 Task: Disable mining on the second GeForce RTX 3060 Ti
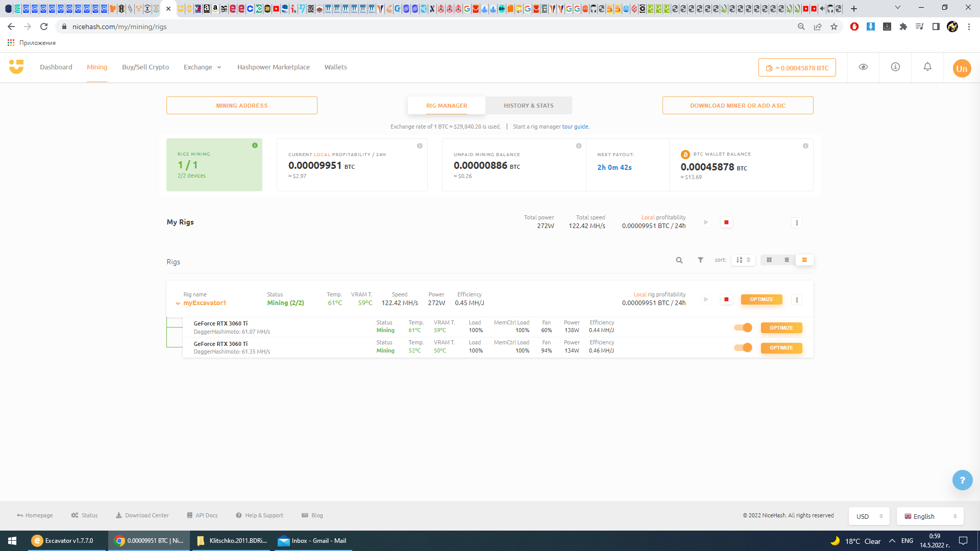pos(743,347)
